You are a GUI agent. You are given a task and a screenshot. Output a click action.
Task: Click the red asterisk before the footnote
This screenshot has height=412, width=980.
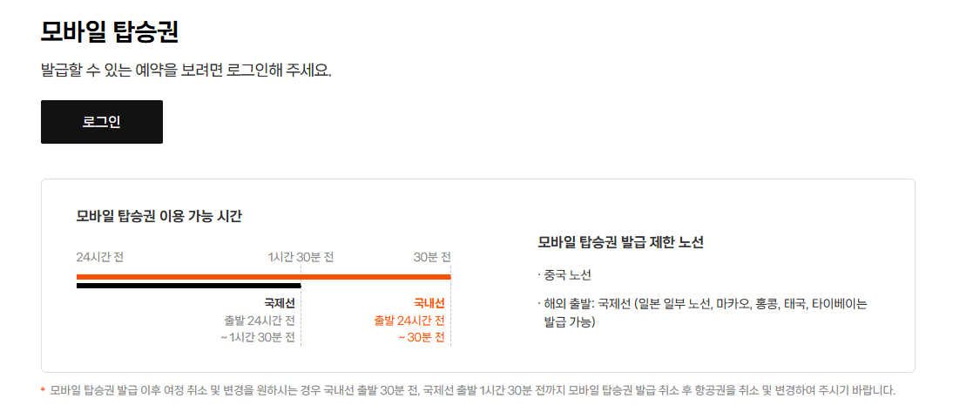[x=43, y=392]
